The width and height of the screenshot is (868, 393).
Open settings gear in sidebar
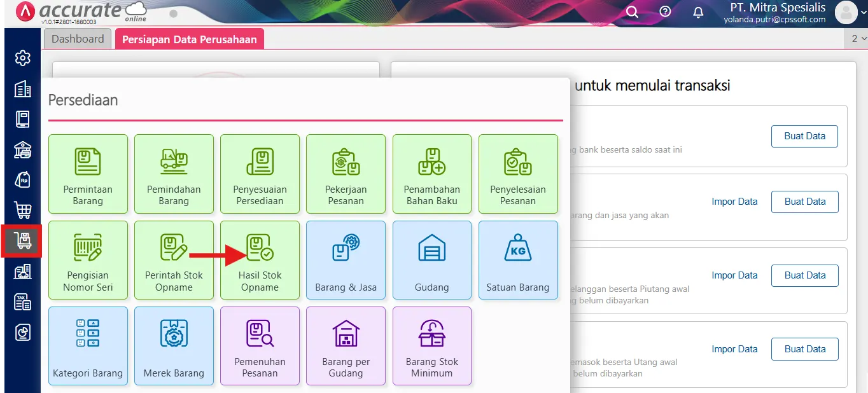pyautogui.click(x=22, y=59)
